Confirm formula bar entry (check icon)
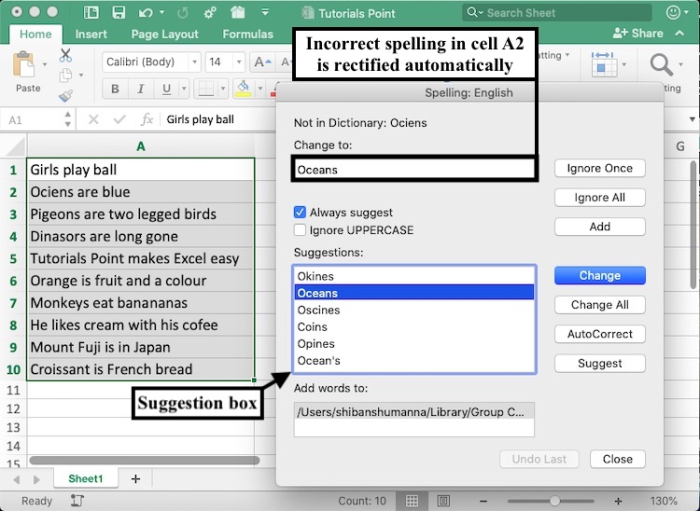Image resolution: width=700 pixels, height=511 pixels. [120, 120]
